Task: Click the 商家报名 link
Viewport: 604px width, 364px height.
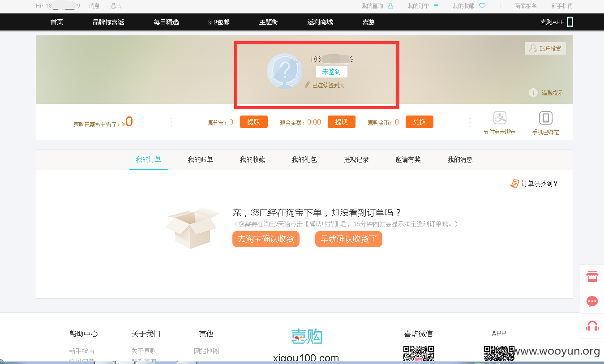Action: [x=526, y=6]
